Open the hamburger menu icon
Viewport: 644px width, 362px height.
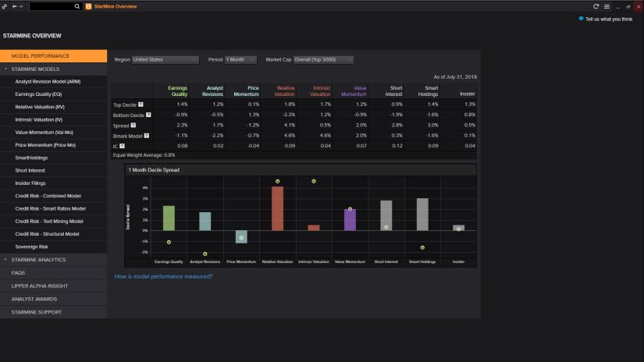click(607, 6)
